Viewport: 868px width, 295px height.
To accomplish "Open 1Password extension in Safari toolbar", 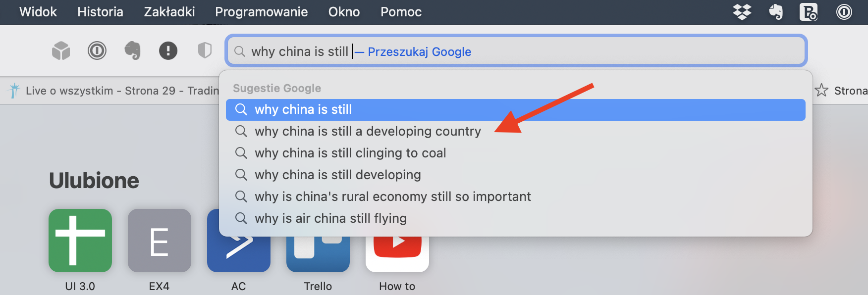I will (97, 50).
